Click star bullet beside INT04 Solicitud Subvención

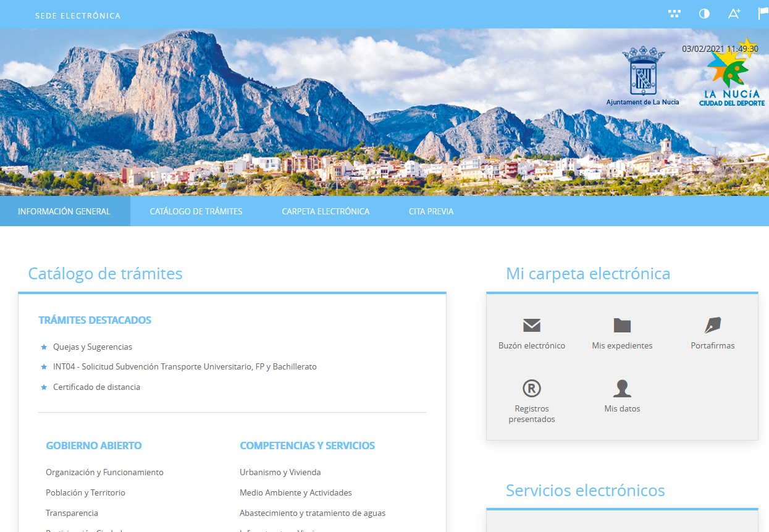point(44,367)
